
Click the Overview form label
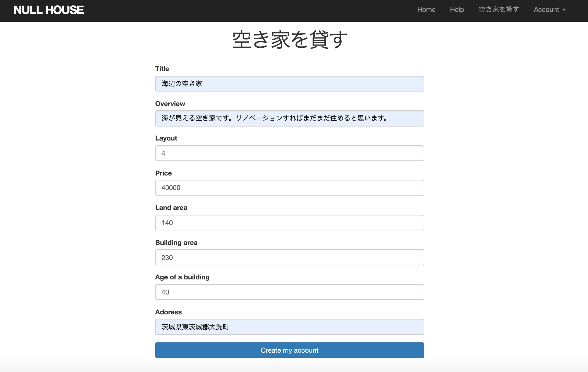pyautogui.click(x=170, y=103)
